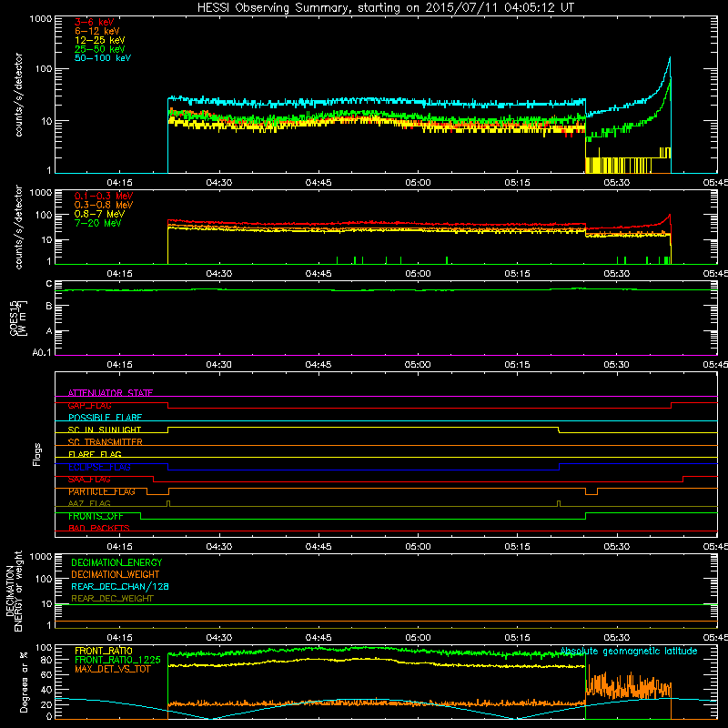Image resolution: width=728 pixels, height=728 pixels.
Task: Click the 0.3-0.8 MeV legend label
Action: click(x=104, y=205)
